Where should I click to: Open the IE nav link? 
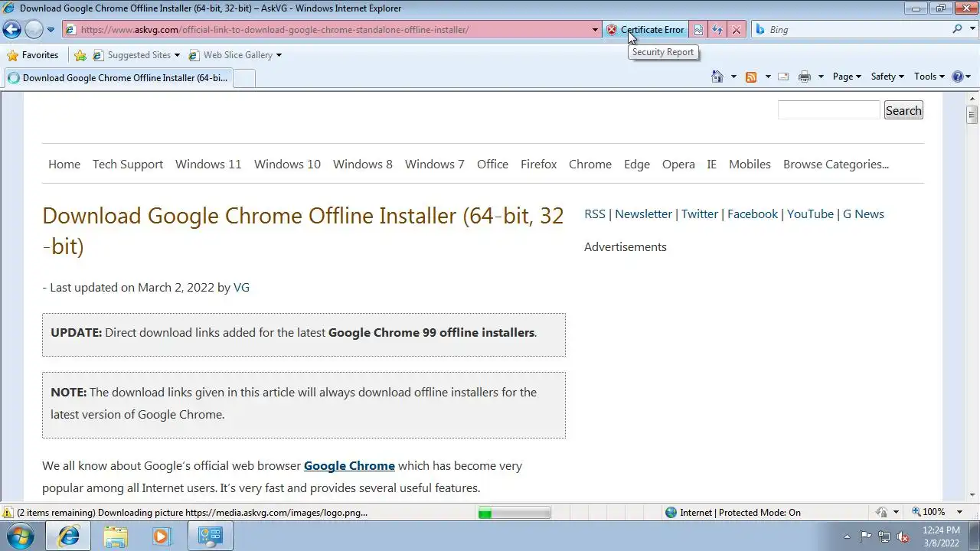[712, 164]
